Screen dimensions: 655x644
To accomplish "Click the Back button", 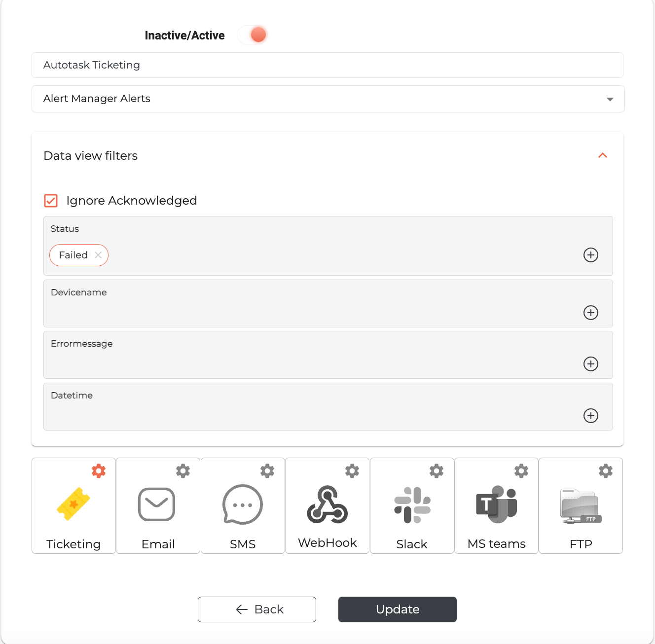I will tap(257, 609).
